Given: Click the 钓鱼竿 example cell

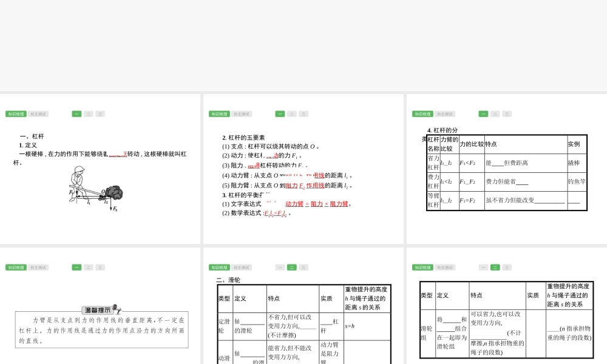Looking at the screenshot, I should pyautogui.click(x=577, y=181).
